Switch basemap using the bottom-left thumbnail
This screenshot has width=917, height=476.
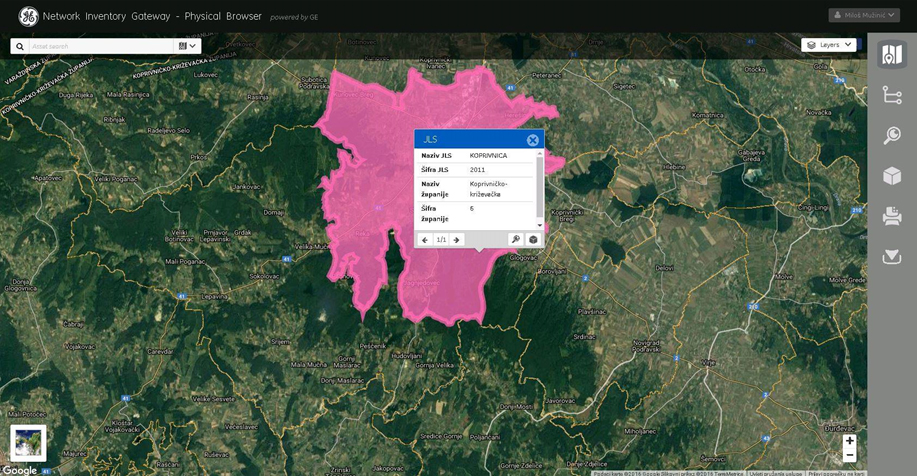tap(27, 442)
